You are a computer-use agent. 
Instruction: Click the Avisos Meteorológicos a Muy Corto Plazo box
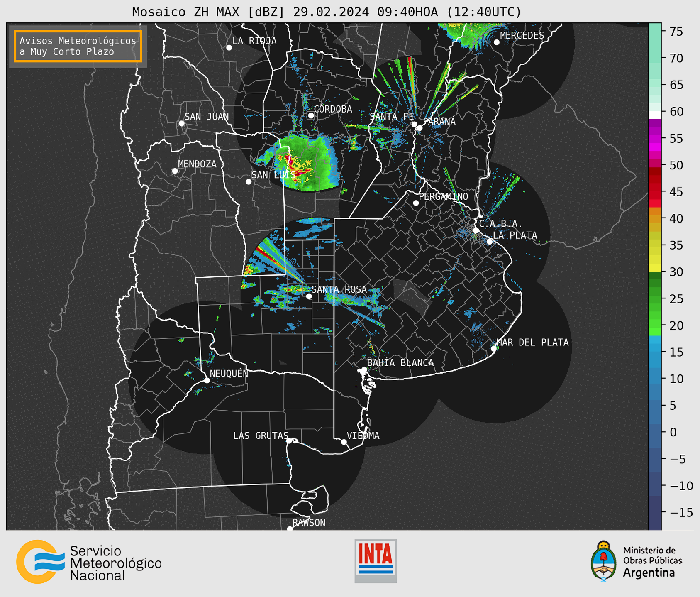[x=78, y=46]
